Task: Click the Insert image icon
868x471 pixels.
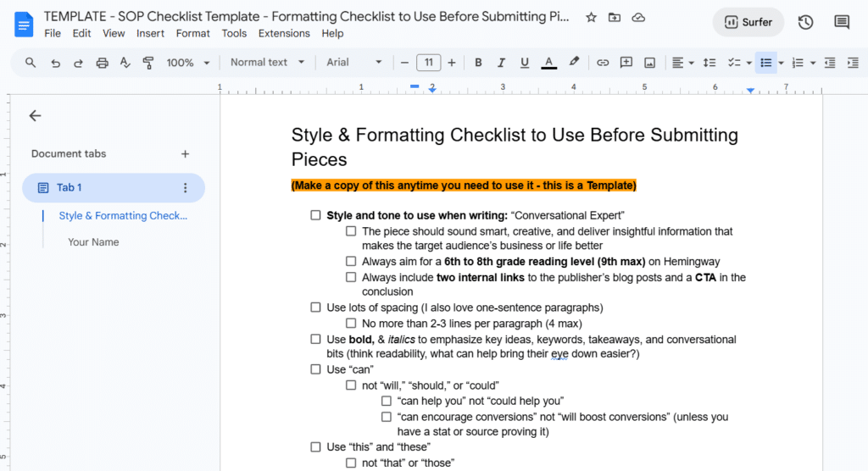Action: (649, 63)
